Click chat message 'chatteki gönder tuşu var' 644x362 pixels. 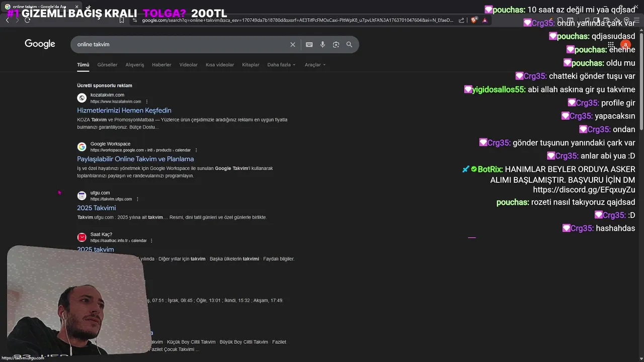tap(592, 76)
